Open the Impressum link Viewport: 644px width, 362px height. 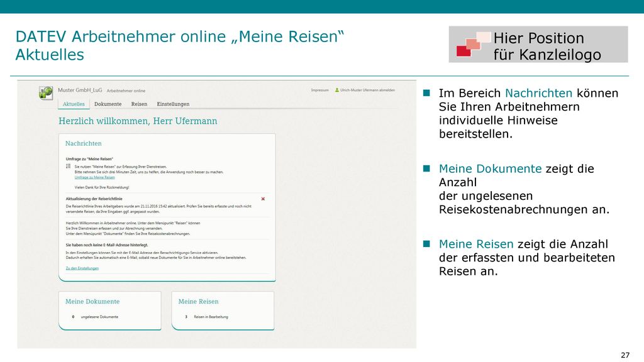pyautogui.click(x=319, y=90)
